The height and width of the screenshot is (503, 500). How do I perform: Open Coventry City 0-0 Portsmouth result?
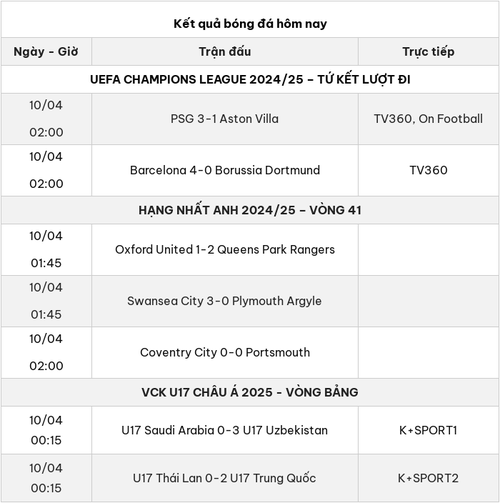pyautogui.click(x=225, y=352)
